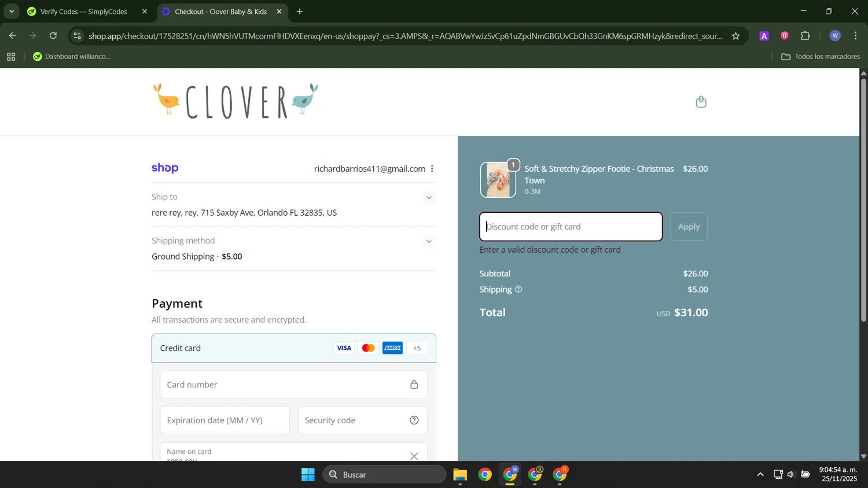Open the tab search dropdown

point(12,12)
